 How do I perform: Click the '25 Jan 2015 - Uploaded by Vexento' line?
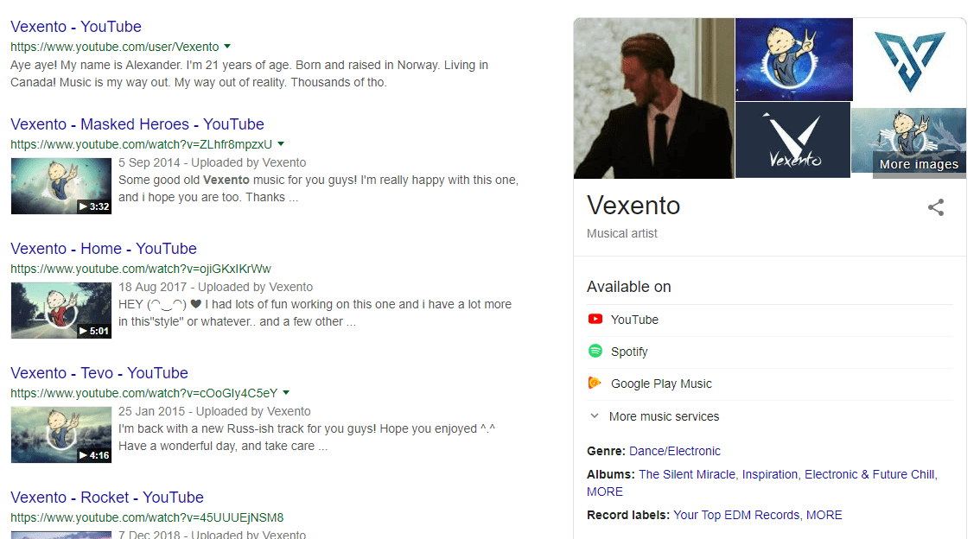214,411
